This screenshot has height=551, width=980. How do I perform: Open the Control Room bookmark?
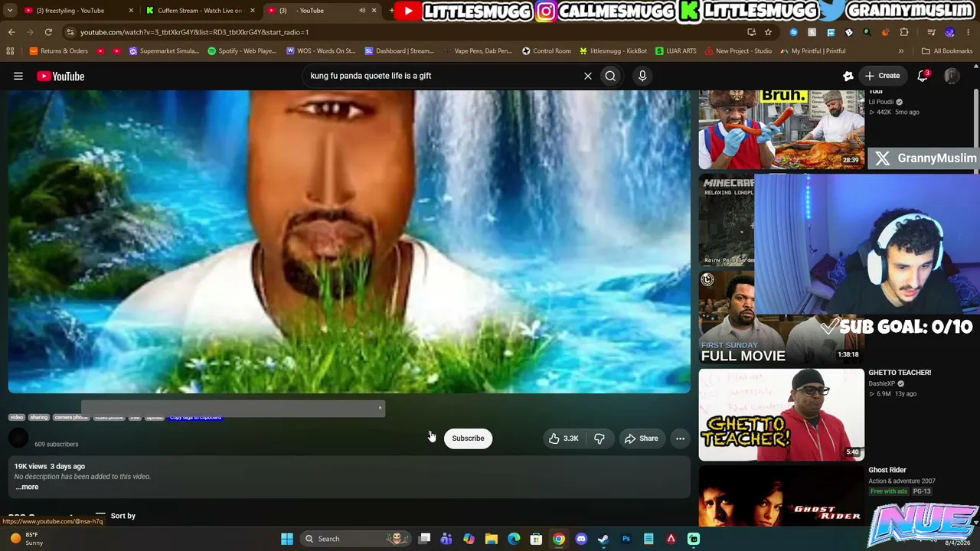click(547, 51)
